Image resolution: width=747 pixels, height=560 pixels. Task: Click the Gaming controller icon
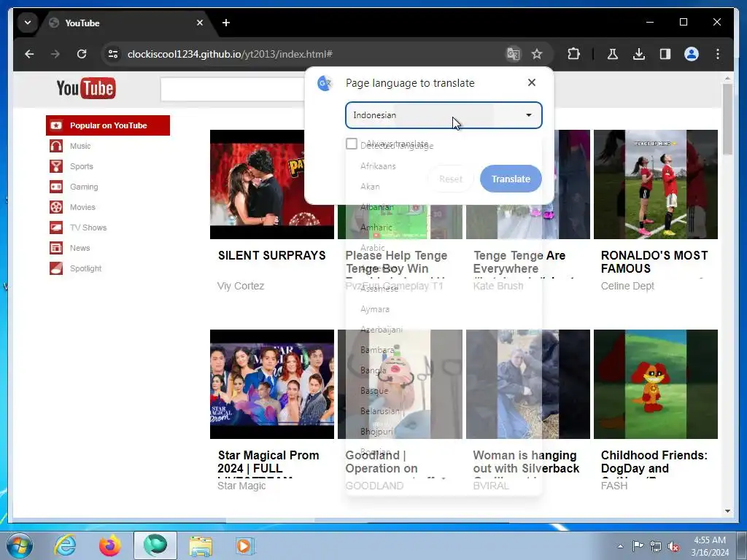tap(56, 187)
